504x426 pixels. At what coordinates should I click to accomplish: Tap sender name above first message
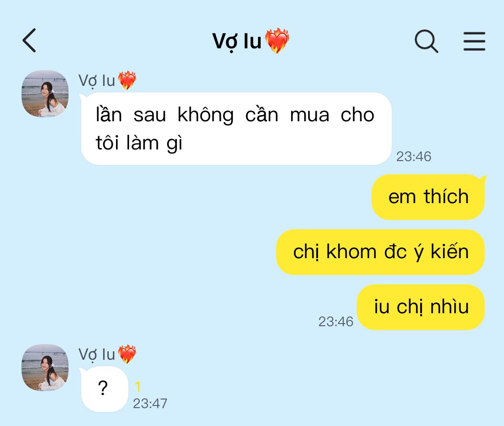(x=97, y=81)
